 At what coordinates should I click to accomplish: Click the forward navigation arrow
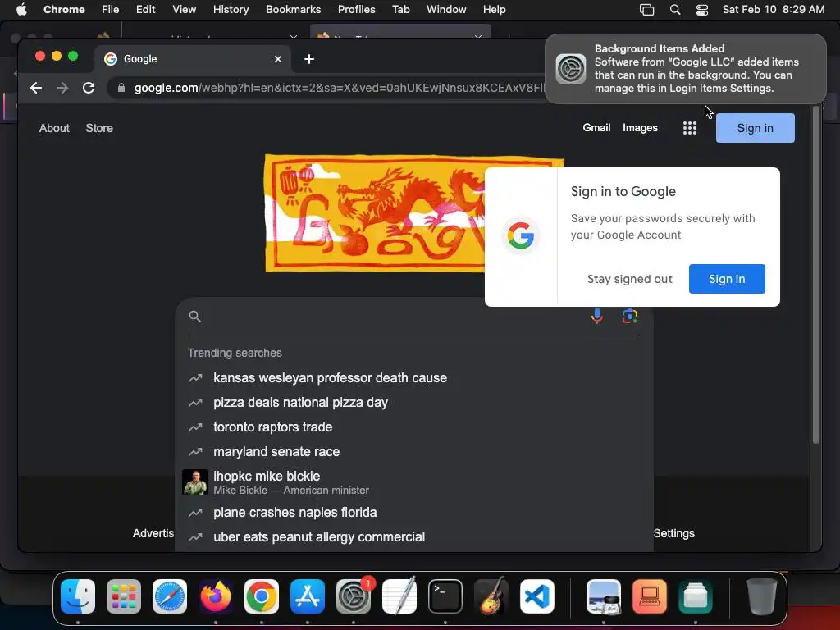pyautogui.click(x=62, y=88)
